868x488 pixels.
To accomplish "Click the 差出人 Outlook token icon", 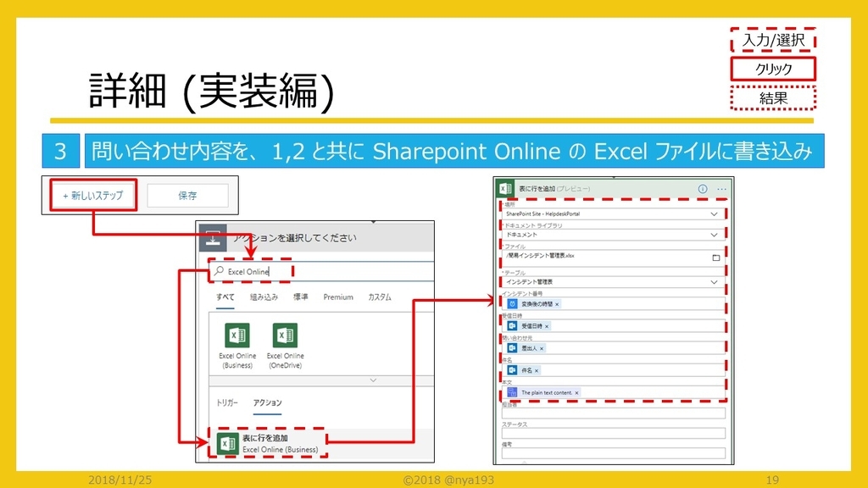I will coord(512,348).
